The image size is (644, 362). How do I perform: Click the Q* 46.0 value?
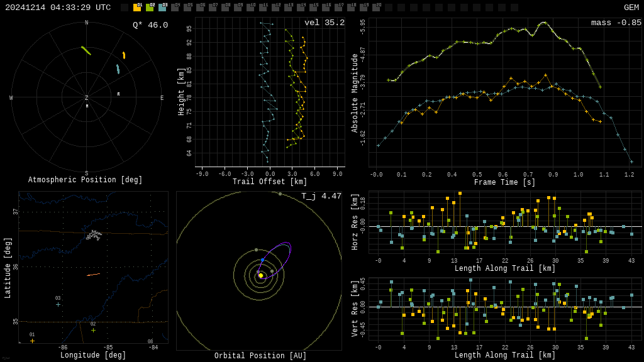click(x=150, y=25)
